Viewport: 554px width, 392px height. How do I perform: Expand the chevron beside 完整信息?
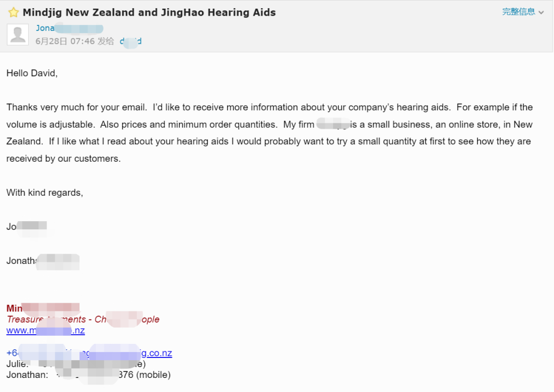(x=541, y=12)
